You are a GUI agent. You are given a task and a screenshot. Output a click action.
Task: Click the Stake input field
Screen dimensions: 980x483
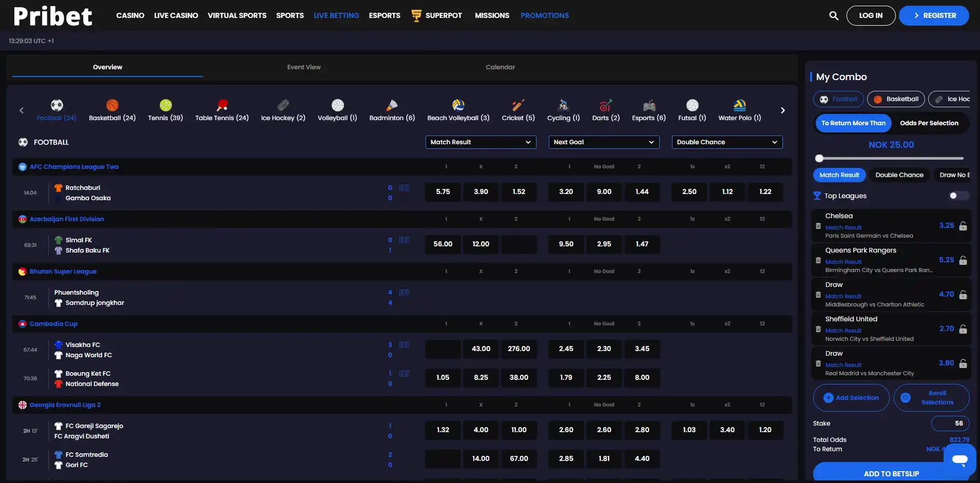point(950,423)
